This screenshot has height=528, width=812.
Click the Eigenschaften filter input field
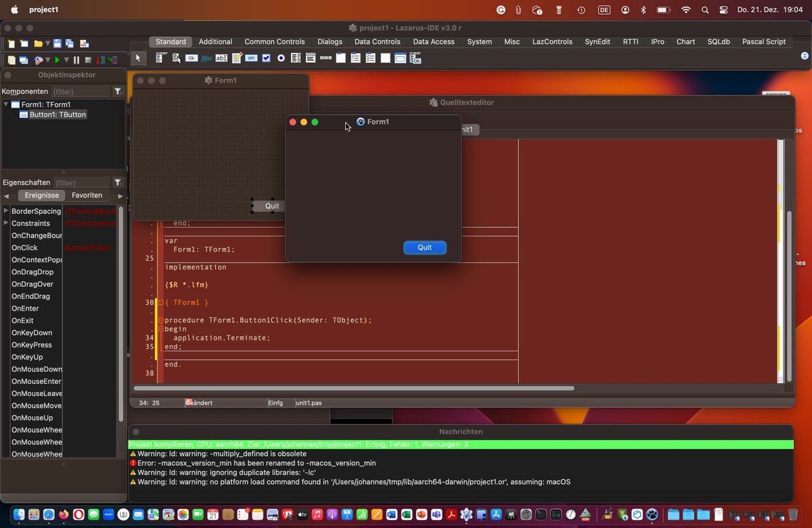point(81,182)
